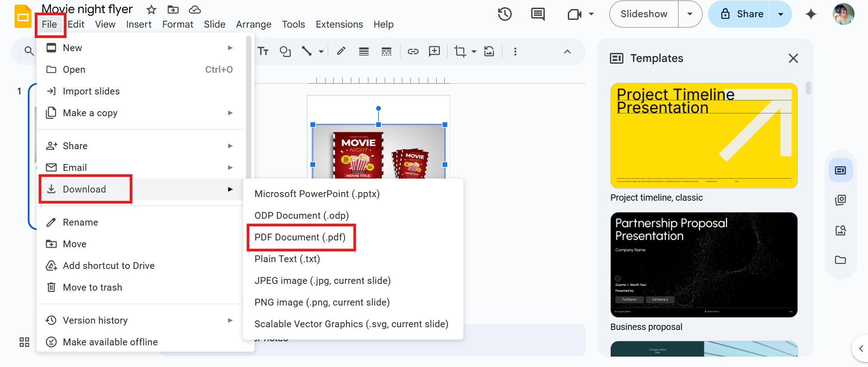Image resolution: width=868 pixels, height=367 pixels.
Task: Click the Movie night flyer title
Action: click(87, 9)
